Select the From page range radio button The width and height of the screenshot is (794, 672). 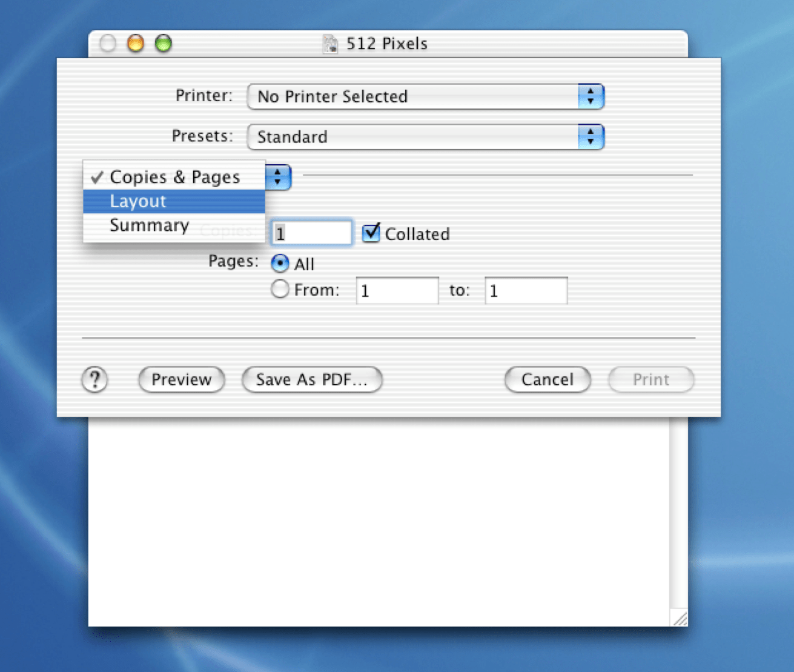click(x=280, y=290)
